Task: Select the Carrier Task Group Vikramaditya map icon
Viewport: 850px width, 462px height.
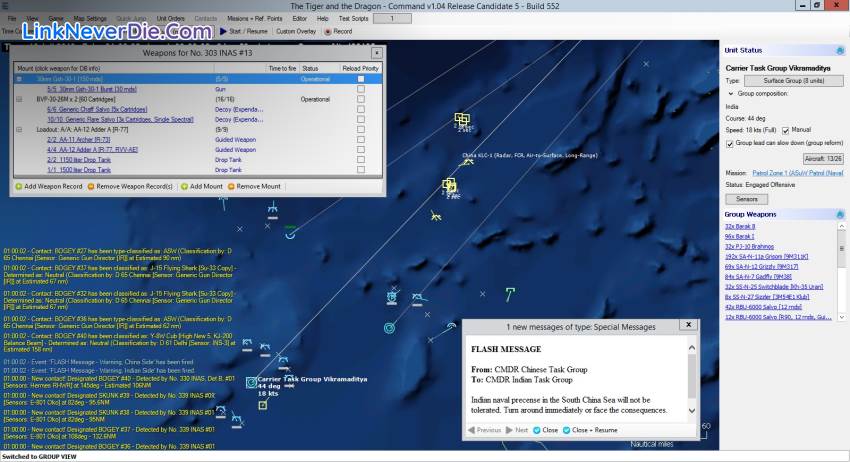Action: (251, 383)
